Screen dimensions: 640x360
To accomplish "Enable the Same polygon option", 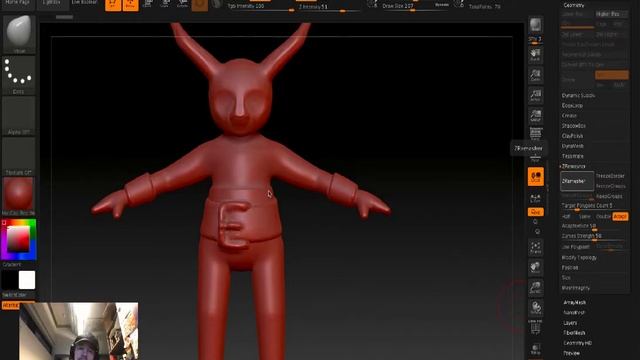I will pos(584,216).
